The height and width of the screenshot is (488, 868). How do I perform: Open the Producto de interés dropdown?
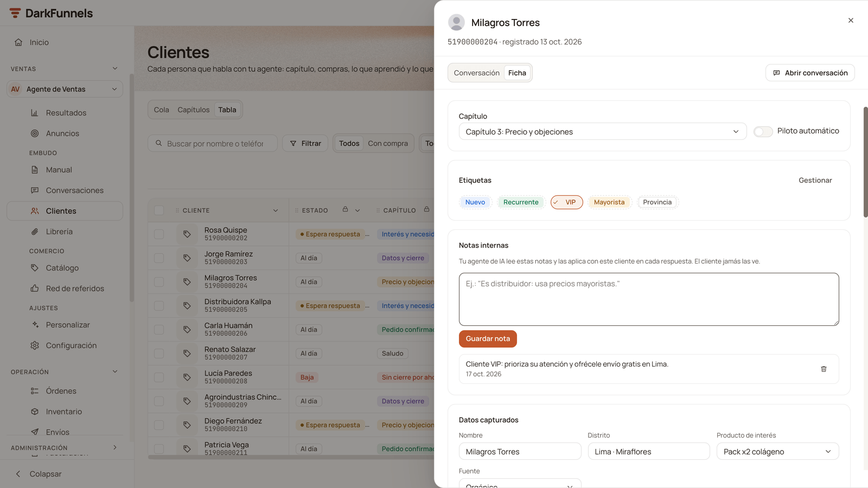pos(777,452)
